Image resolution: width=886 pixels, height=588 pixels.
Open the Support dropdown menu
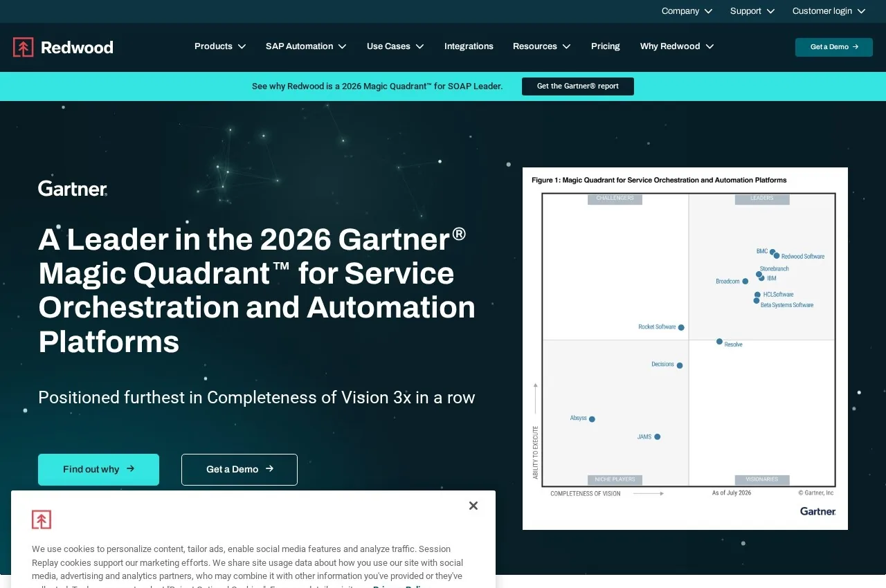coord(752,11)
